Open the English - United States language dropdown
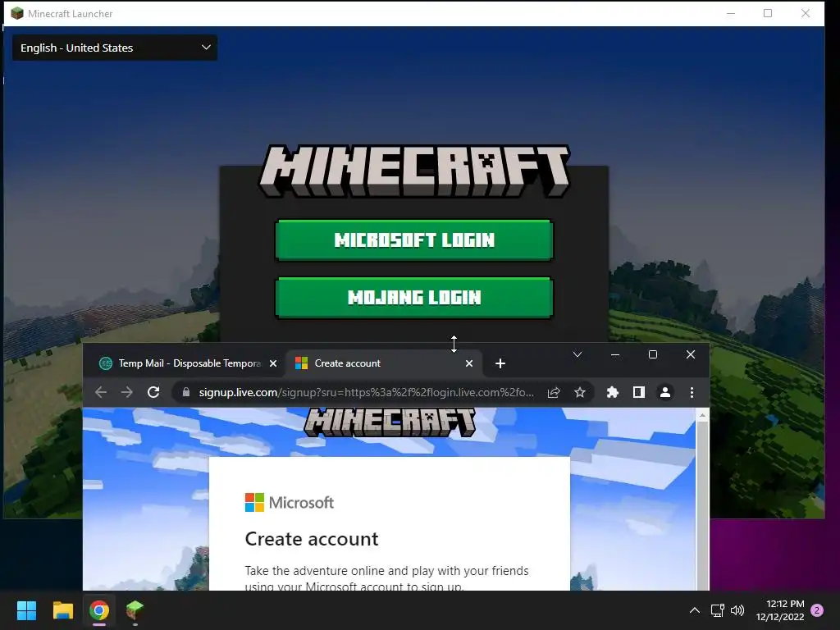The image size is (840, 630). tap(115, 48)
